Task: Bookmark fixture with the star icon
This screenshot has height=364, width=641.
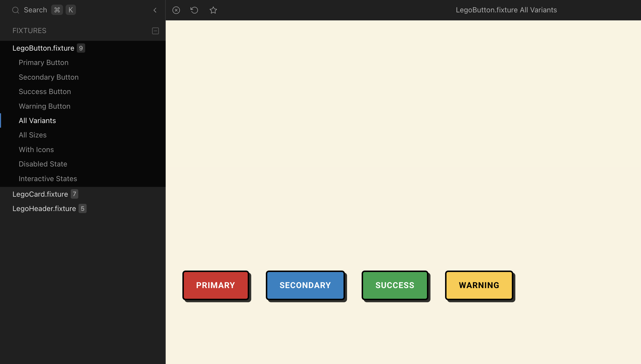Action: pyautogui.click(x=213, y=10)
